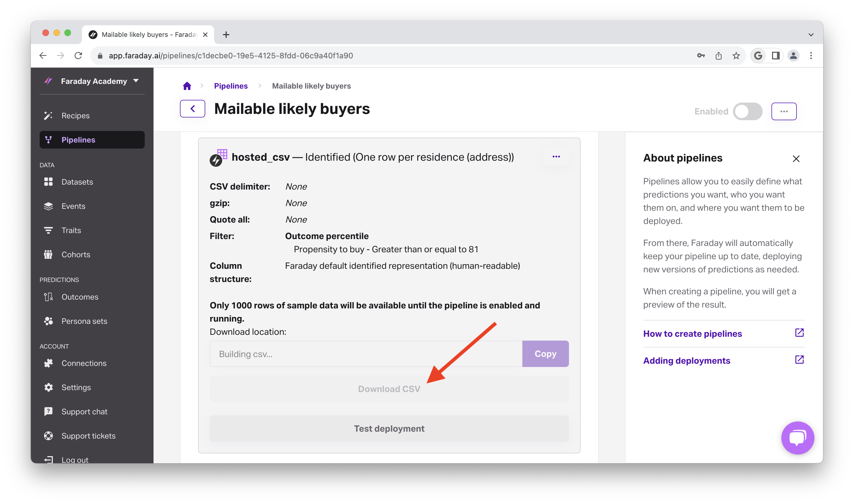Image resolution: width=854 pixels, height=504 pixels.
Task: Click the browser share icon
Action: pos(719,56)
